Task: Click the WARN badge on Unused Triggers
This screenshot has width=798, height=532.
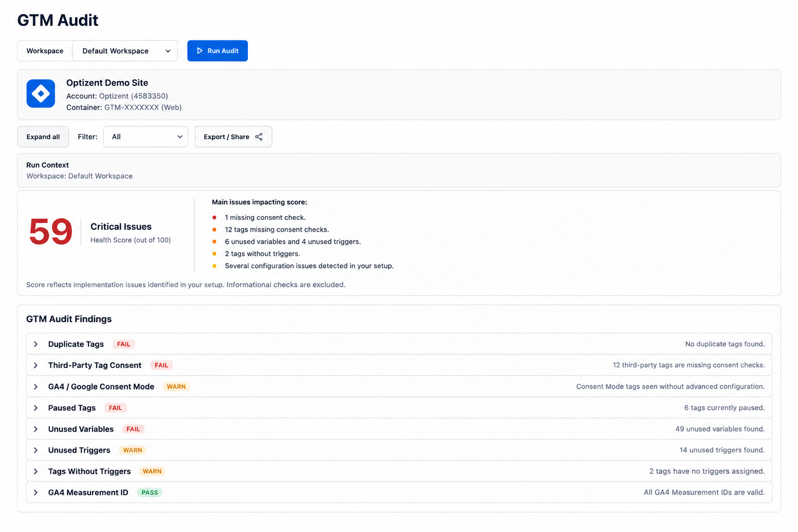Action: [x=132, y=450]
